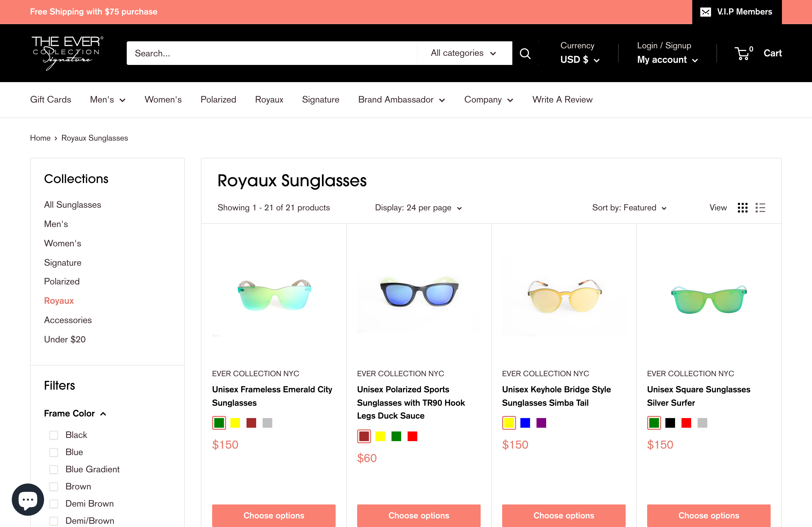The height and width of the screenshot is (527, 812).
Task: Click the search magnifier icon
Action: [525, 53]
